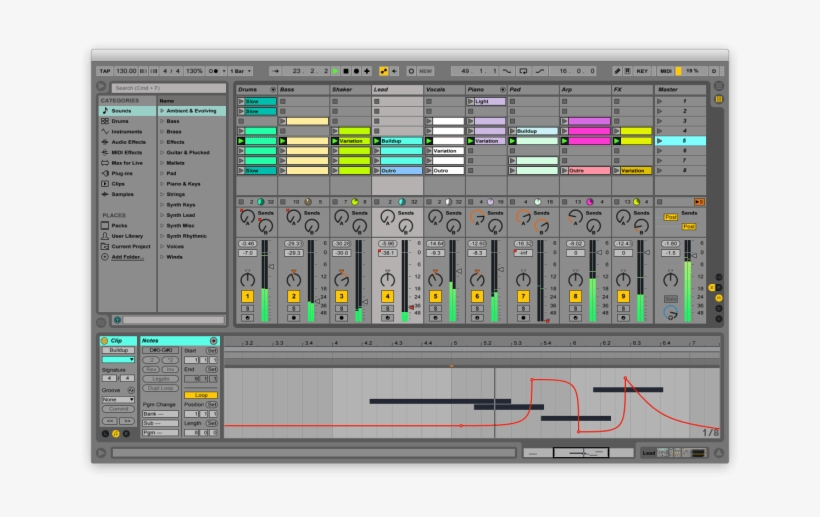Expand the Synth Rhythmic folder

[x=162, y=236]
